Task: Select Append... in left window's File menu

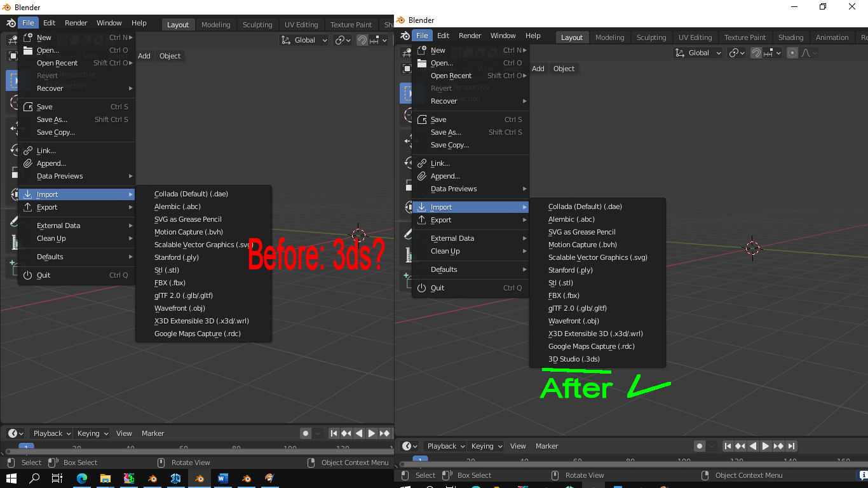Action: pos(77,163)
